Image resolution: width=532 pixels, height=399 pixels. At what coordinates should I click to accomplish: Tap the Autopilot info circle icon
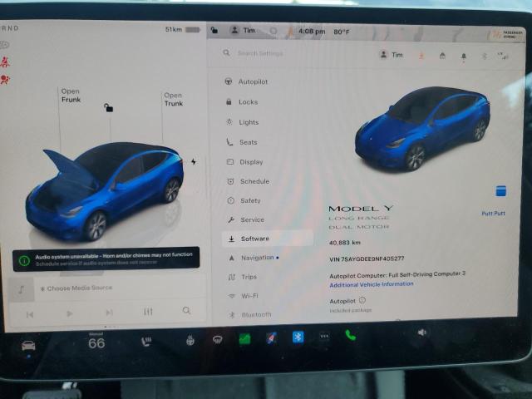click(362, 300)
